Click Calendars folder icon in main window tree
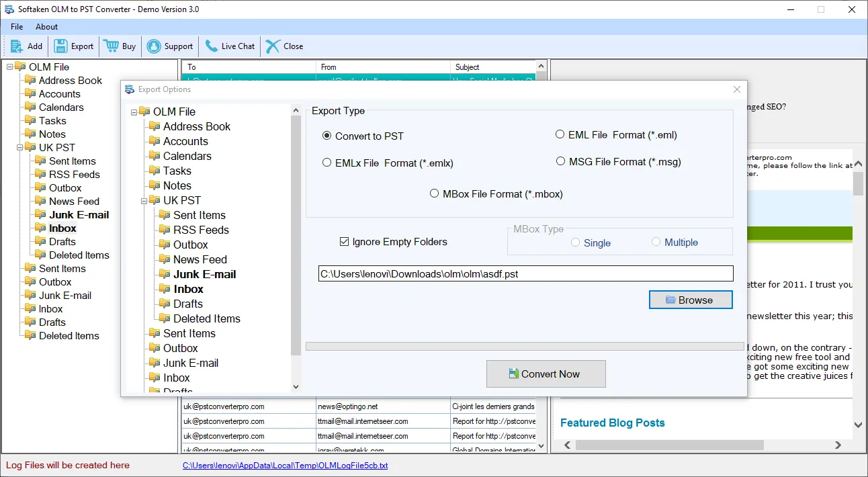 [30, 107]
